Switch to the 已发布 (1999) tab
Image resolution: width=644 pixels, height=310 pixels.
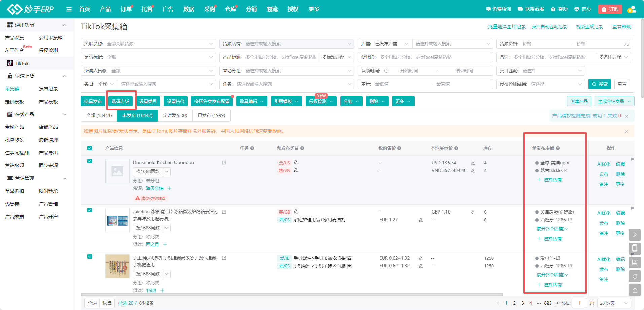pyautogui.click(x=211, y=115)
